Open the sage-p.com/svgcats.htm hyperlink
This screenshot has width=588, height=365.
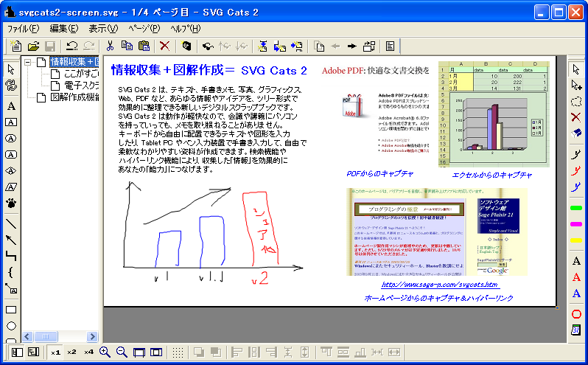pos(439,284)
